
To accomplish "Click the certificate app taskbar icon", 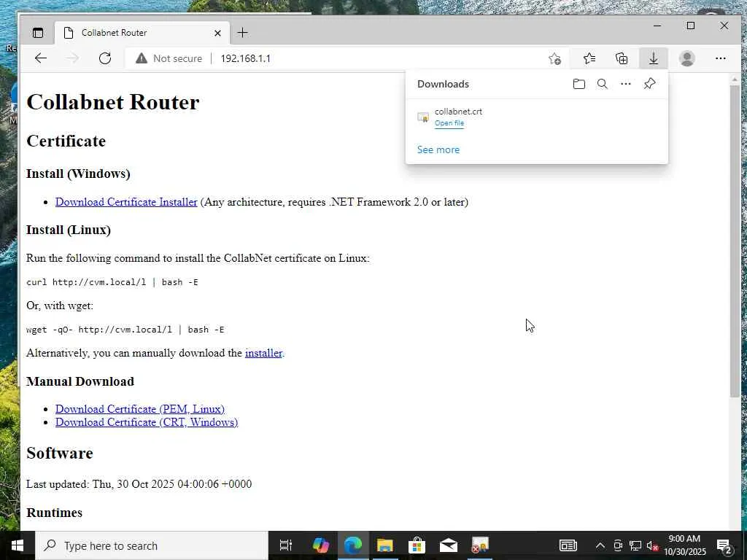I will 480,545.
